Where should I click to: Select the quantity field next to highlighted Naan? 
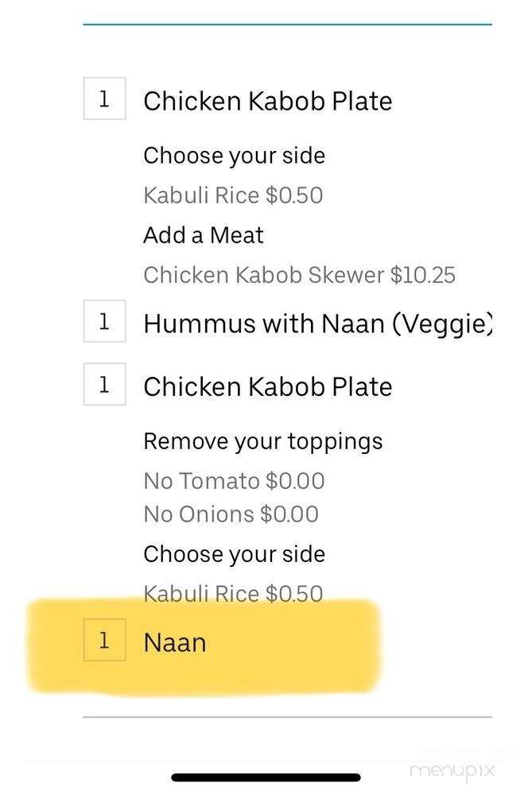104,642
